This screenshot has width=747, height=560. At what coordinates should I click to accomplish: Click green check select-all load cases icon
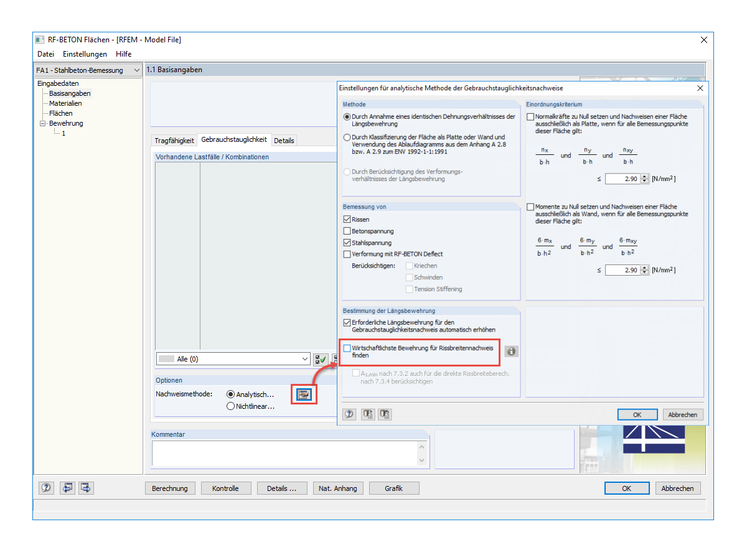click(321, 359)
